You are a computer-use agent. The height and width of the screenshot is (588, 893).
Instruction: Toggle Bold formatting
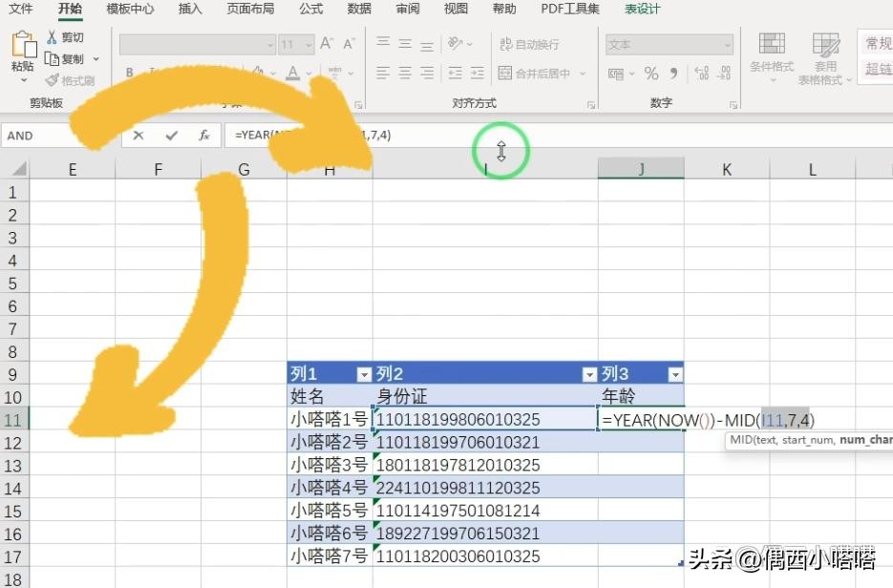pyautogui.click(x=128, y=73)
